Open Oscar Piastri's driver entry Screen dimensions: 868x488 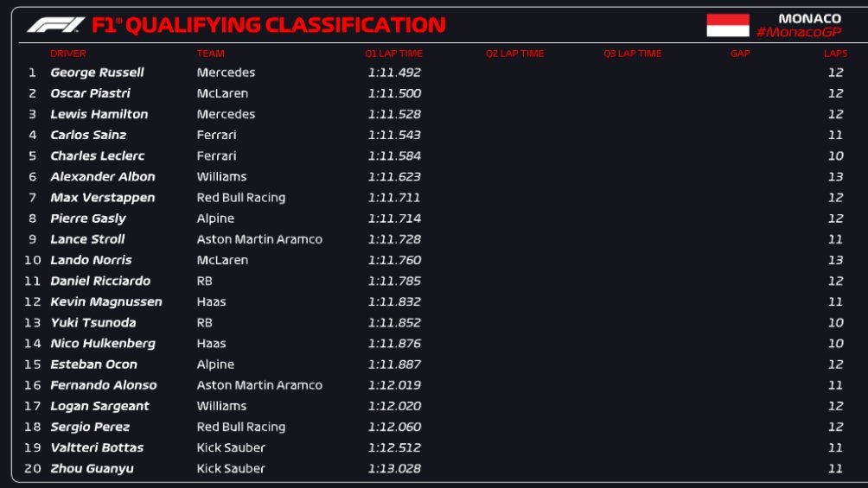90,93
